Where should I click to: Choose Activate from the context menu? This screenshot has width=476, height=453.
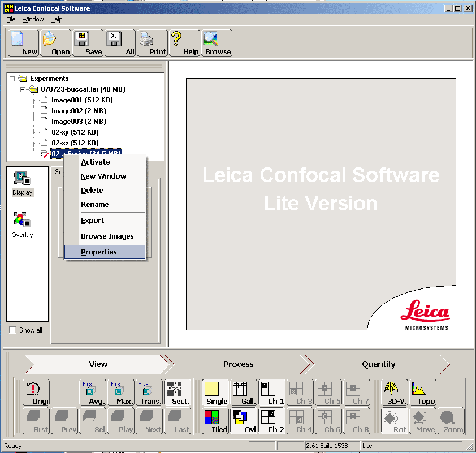click(105, 162)
